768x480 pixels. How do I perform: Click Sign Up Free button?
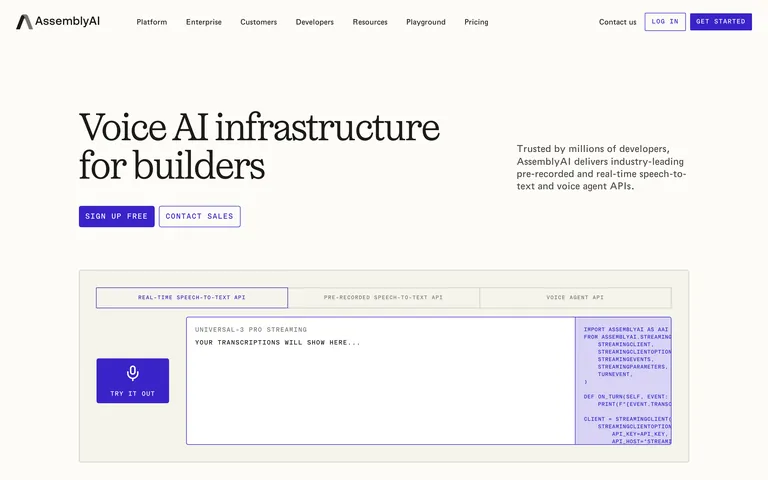(117, 216)
